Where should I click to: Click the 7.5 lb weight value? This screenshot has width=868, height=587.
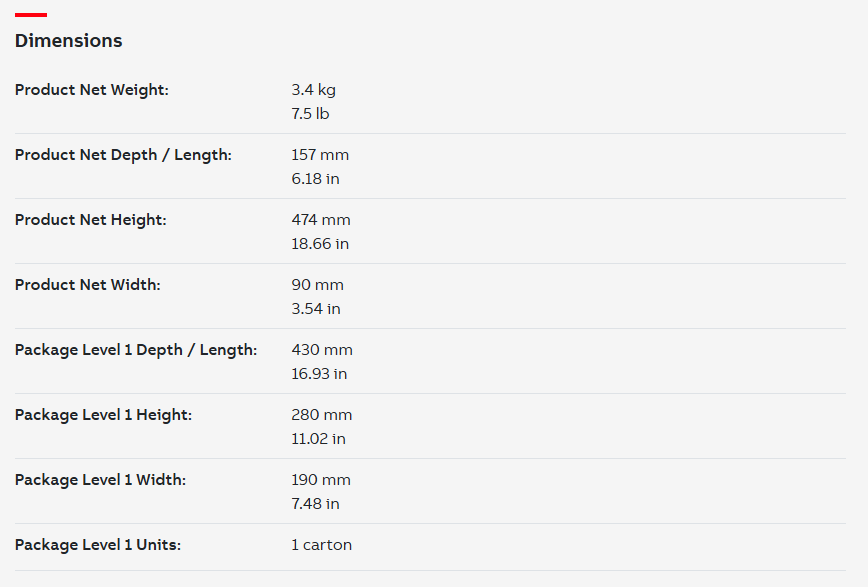(310, 114)
